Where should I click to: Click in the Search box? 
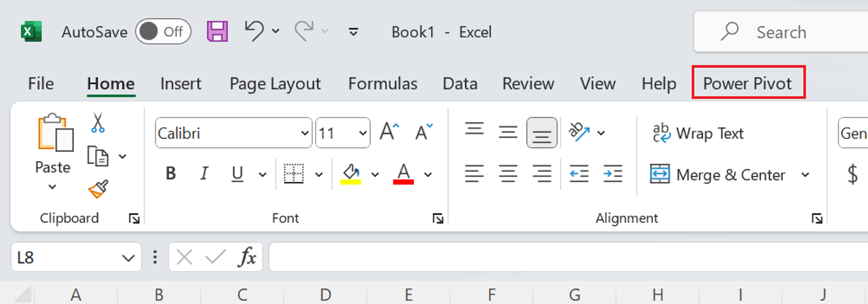tap(781, 32)
